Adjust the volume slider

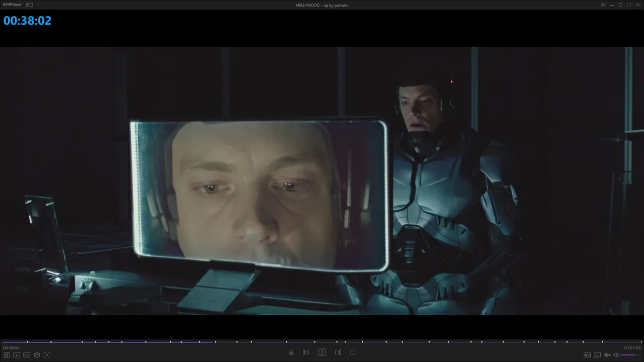point(630,355)
